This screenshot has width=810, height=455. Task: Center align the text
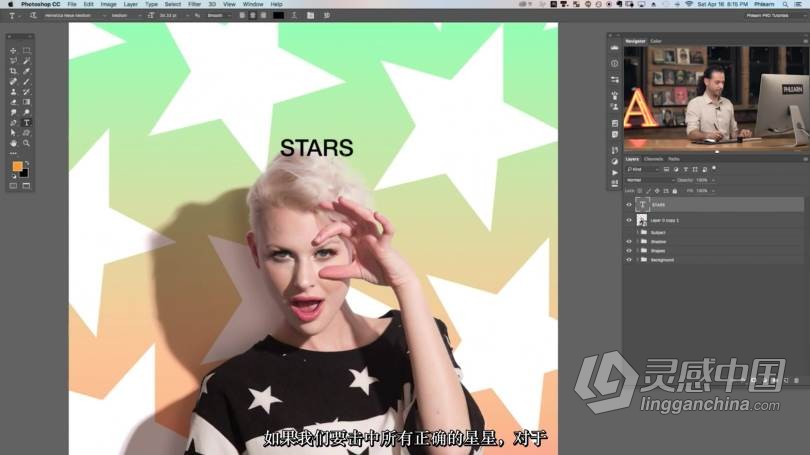click(253, 15)
